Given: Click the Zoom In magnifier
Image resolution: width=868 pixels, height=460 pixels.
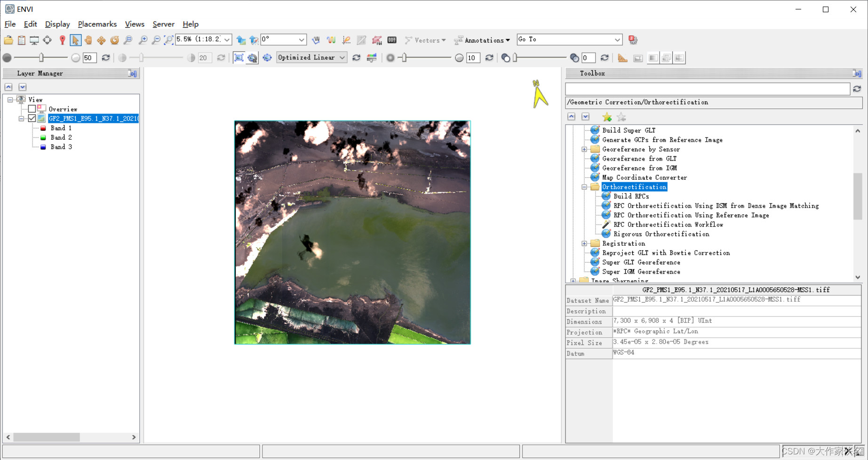Looking at the screenshot, I should click(143, 40).
